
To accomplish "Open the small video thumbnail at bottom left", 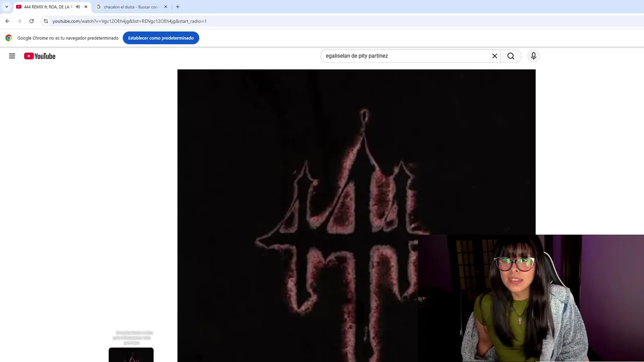I will [x=131, y=354].
